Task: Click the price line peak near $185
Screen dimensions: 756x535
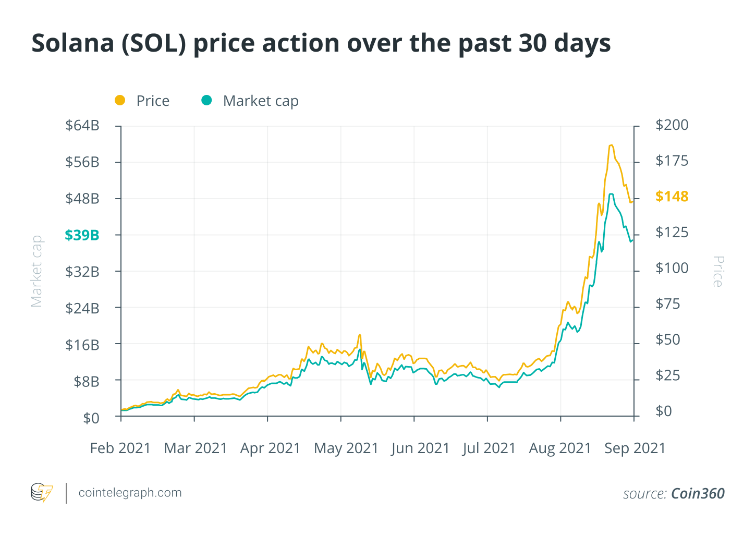Action: pyautogui.click(x=611, y=145)
